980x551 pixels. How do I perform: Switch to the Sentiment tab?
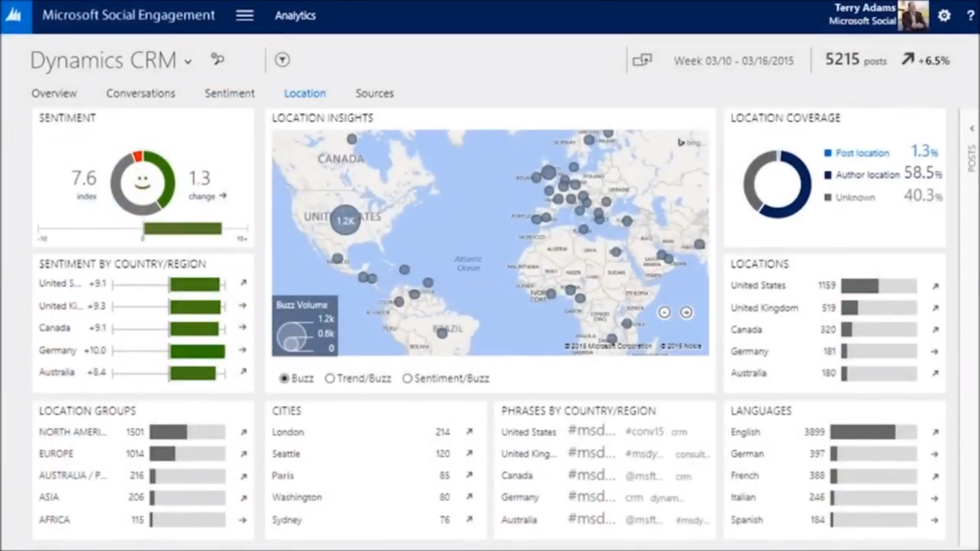click(229, 93)
